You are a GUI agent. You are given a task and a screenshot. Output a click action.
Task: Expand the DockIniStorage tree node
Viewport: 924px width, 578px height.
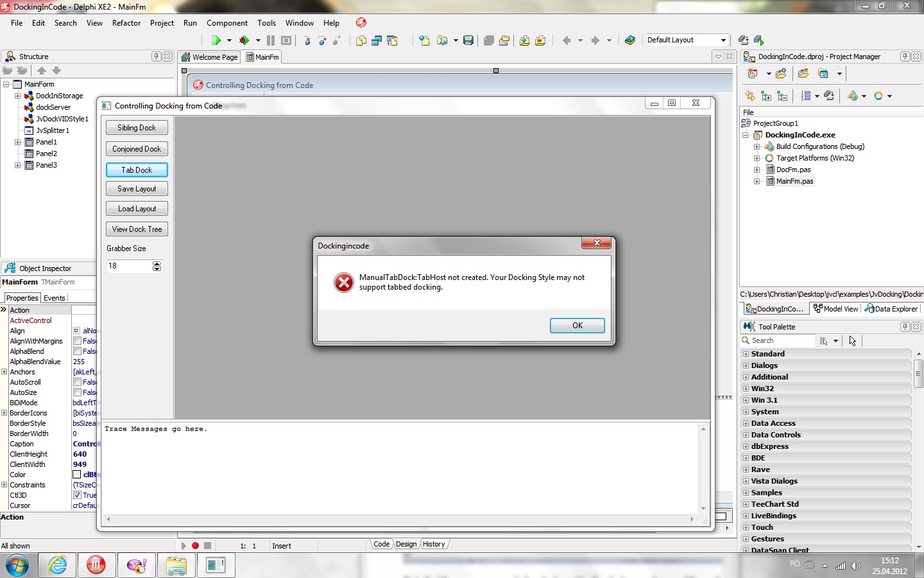[x=18, y=96]
